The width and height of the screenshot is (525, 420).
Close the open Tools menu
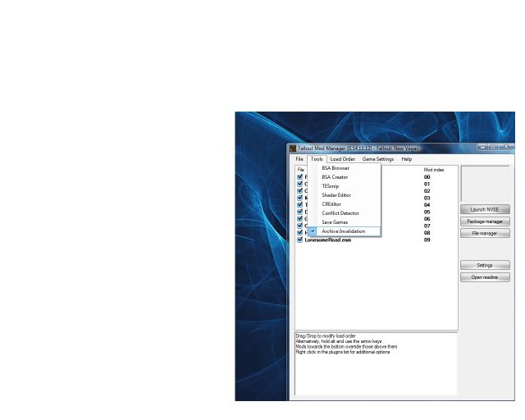click(x=317, y=159)
